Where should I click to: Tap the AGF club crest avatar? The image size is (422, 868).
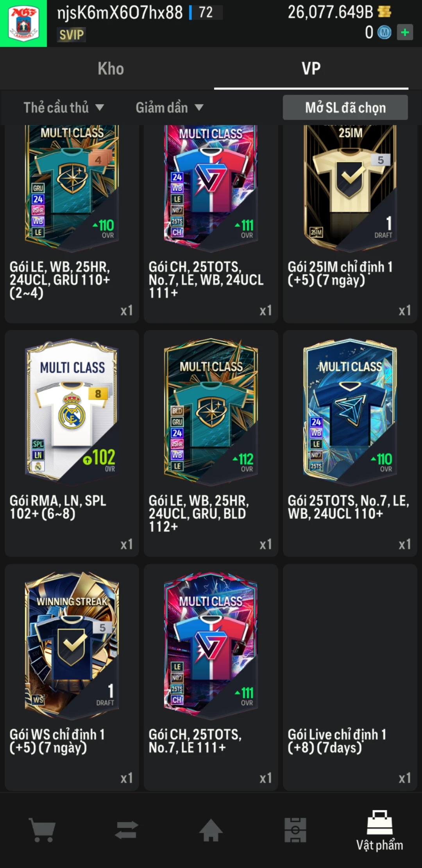pos(23,23)
